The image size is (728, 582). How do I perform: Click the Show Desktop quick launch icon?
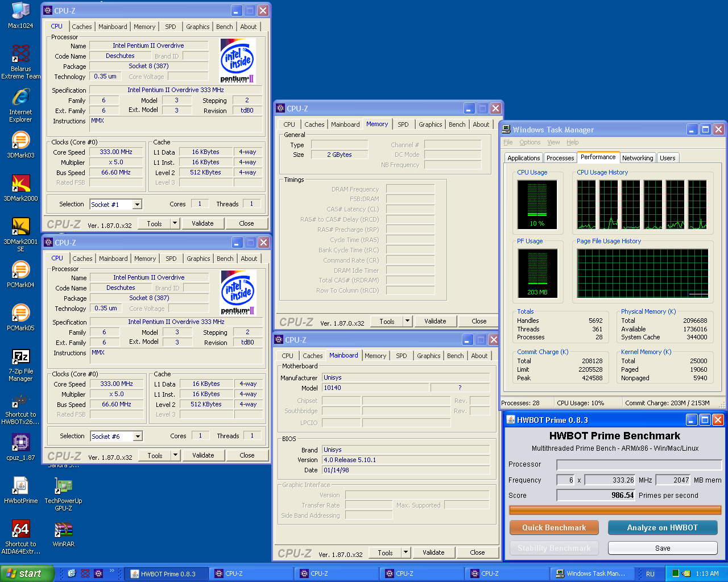tap(72, 573)
